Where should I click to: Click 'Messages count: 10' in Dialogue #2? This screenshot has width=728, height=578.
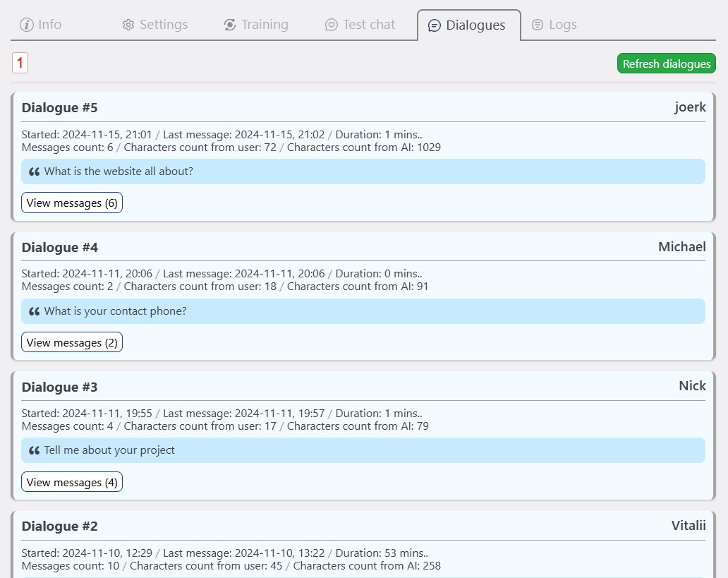pyautogui.click(x=71, y=566)
